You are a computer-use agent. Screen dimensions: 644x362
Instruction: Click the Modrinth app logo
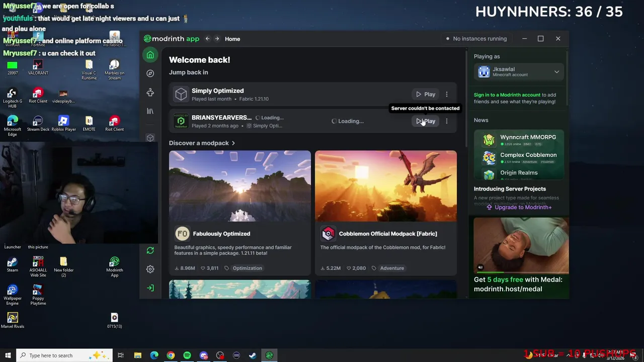click(x=171, y=39)
